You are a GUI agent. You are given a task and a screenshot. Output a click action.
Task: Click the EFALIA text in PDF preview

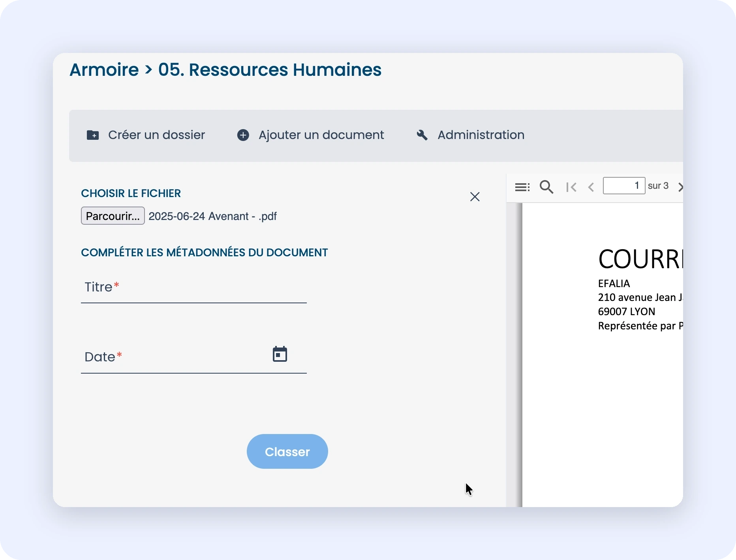point(614,284)
